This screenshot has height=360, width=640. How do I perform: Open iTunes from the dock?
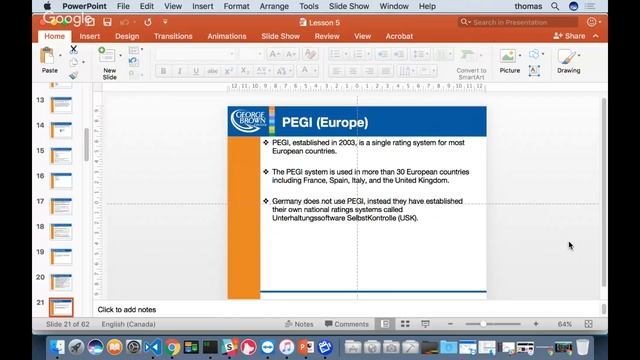pos(287,347)
